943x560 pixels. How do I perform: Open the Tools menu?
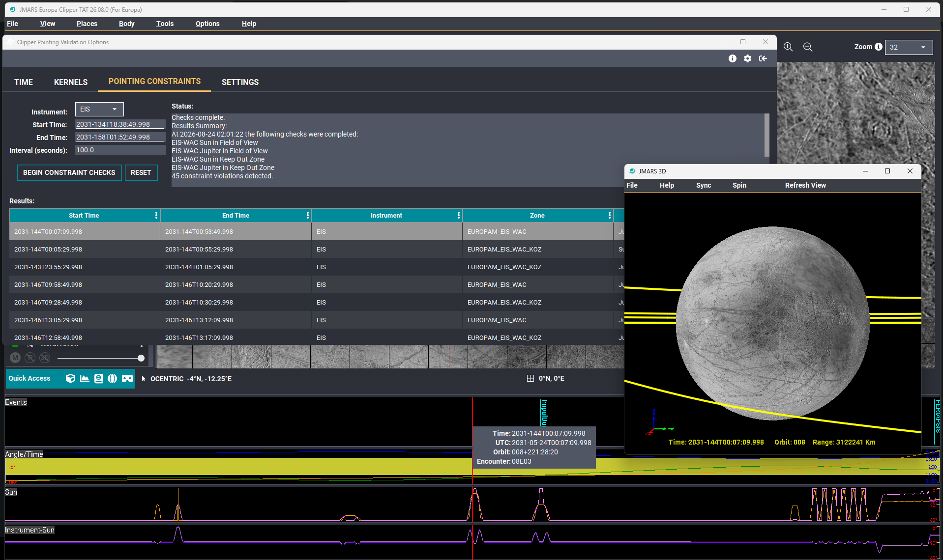[165, 24]
